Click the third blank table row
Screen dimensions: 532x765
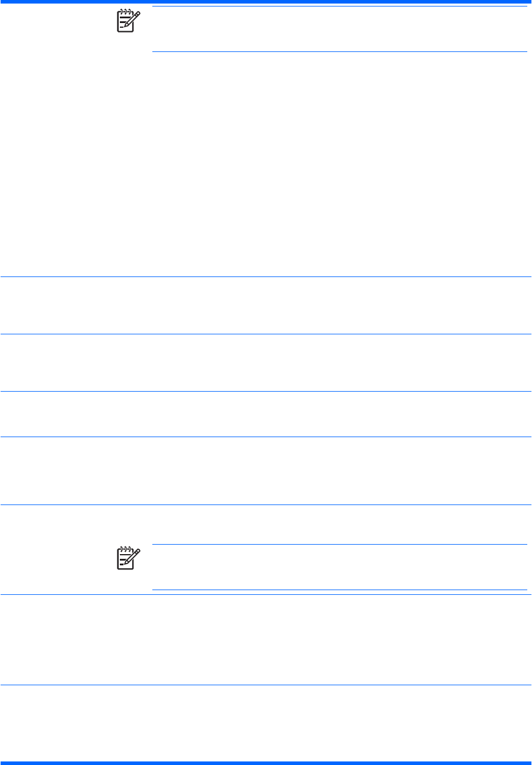point(266,363)
